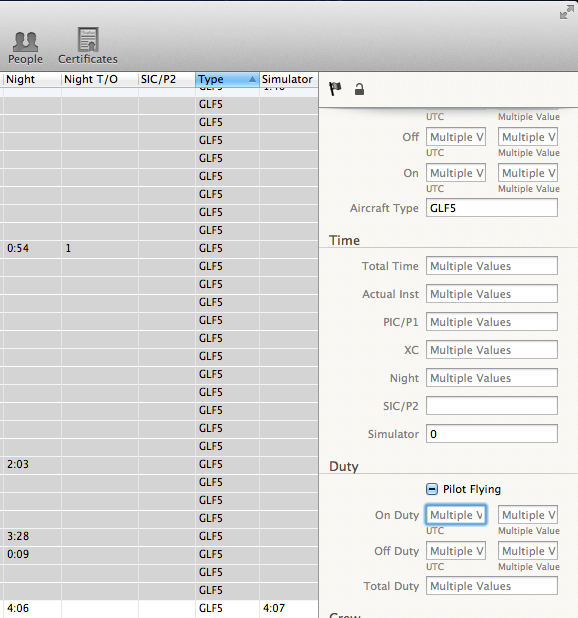Viewport: 578px width, 618px height.
Task: Open the Certificates toolbar icon
Action: coord(87,46)
